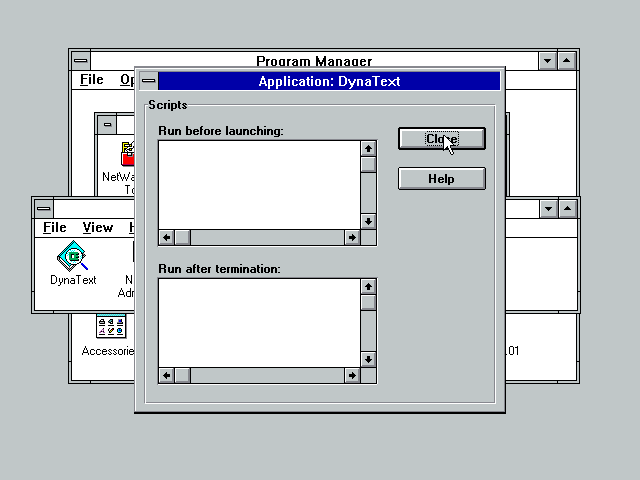Click vertical scroll thumb in Run after termination
Image resolution: width=640 pixels, height=480 pixels.
368,302
